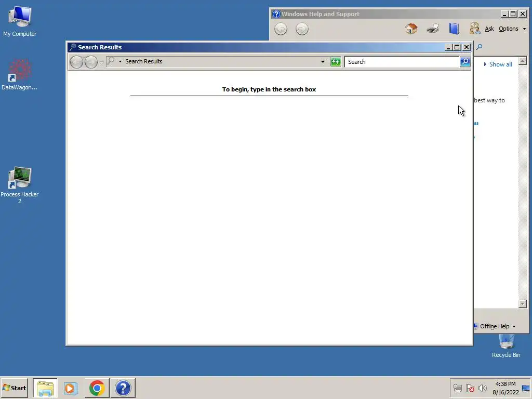The image size is (532, 399).
Task: Open recent pages dropdown beside Forward
Action: pos(101,62)
